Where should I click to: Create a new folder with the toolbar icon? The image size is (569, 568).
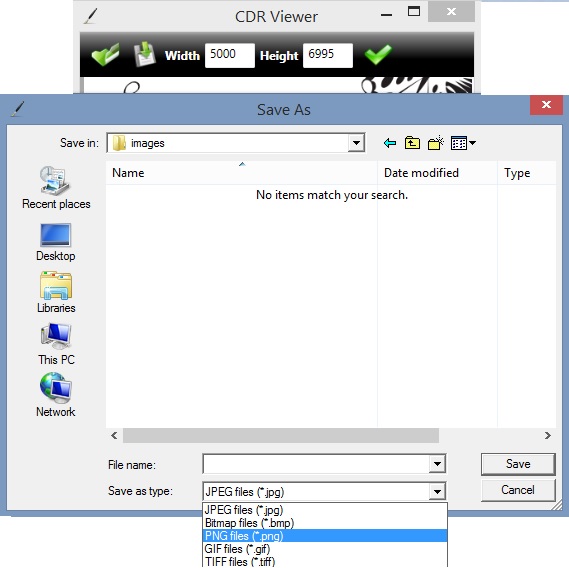click(436, 143)
